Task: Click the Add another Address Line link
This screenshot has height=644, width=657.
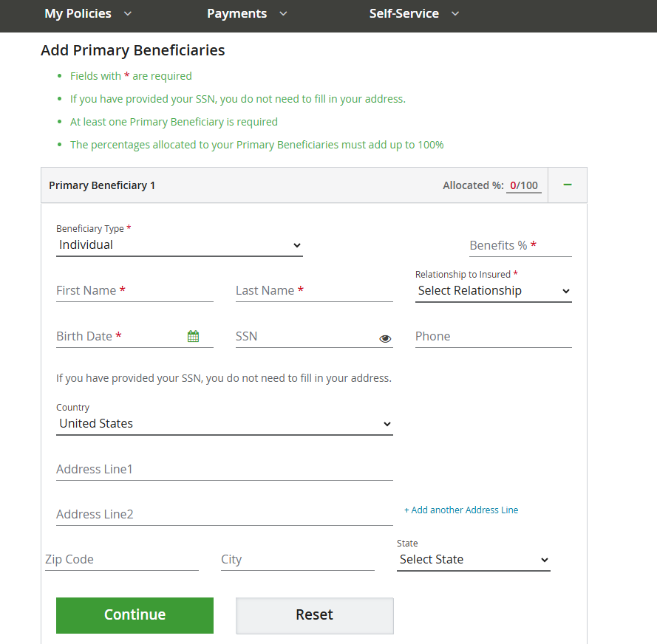Action: [x=461, y=510]
